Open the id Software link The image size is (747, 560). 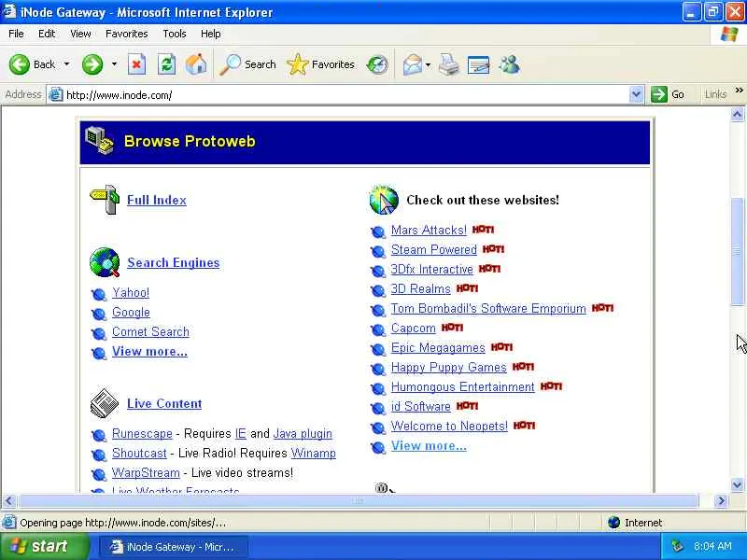[x=421, y=407]
